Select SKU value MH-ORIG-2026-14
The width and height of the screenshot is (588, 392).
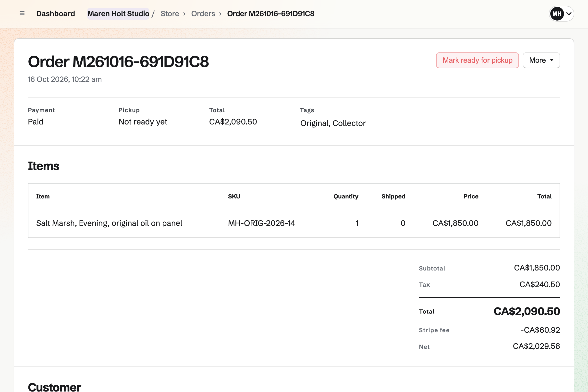click(261, 223)
